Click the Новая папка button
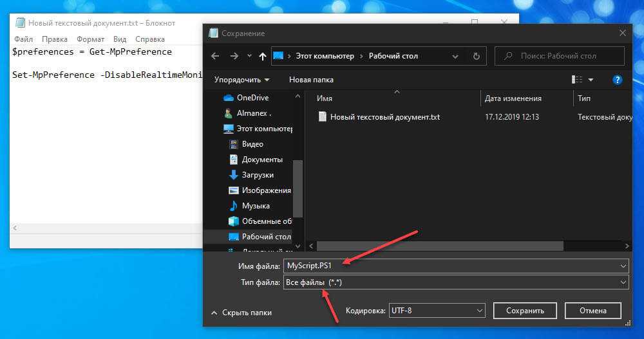The width and height of the screenshot is (644, 339). [x=311, y=80]
